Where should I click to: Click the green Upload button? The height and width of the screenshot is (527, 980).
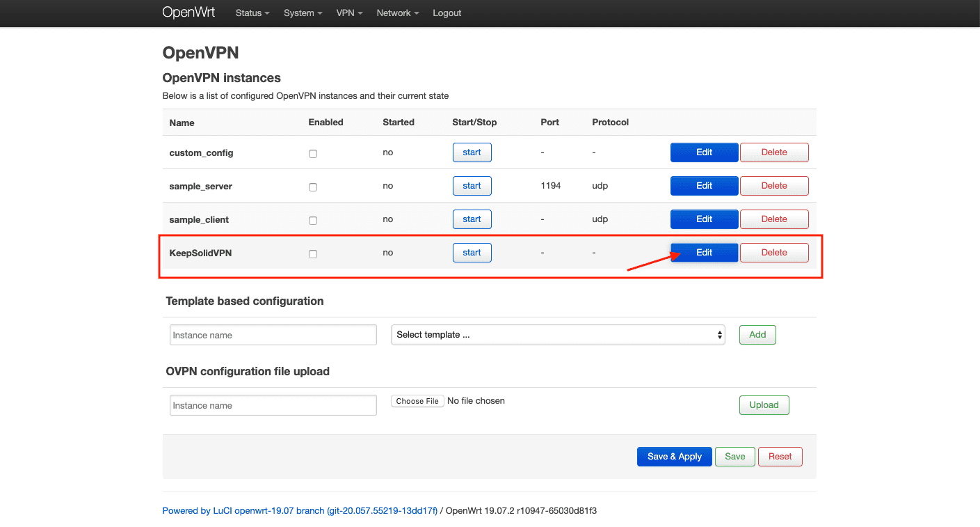(x=763, y=405)
